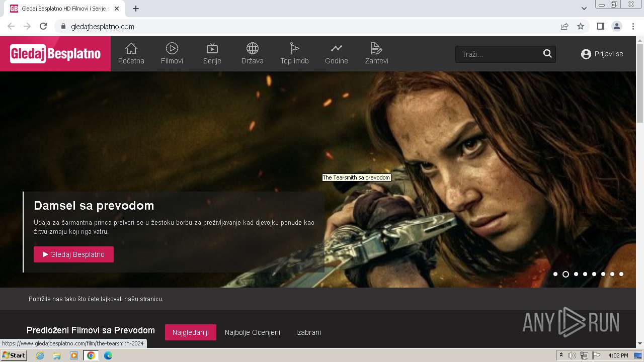Select the first slider dot
This screenshot has height=362, width=644.
pyautogui.click(x=555, y=274)
